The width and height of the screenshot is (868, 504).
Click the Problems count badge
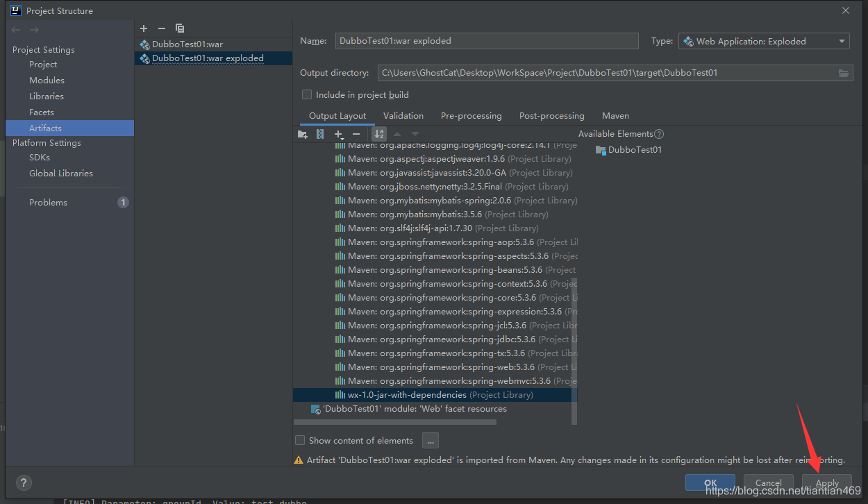point(123,203)
